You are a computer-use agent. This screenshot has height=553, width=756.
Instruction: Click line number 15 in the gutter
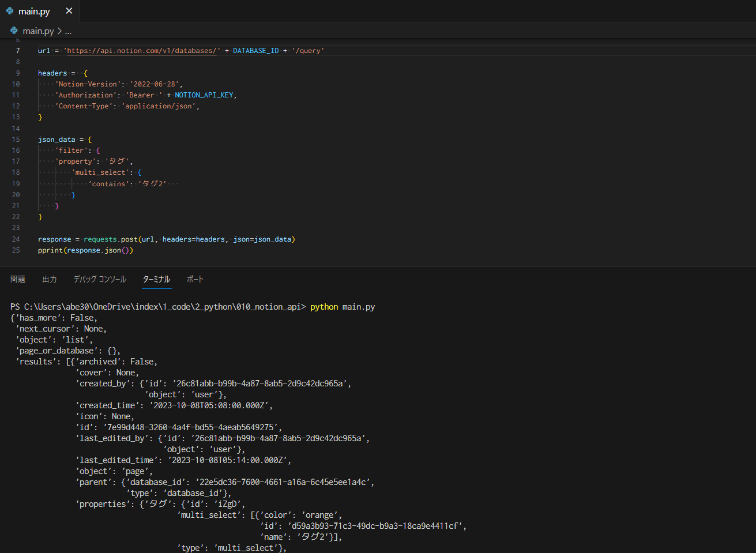click(16, 140)
